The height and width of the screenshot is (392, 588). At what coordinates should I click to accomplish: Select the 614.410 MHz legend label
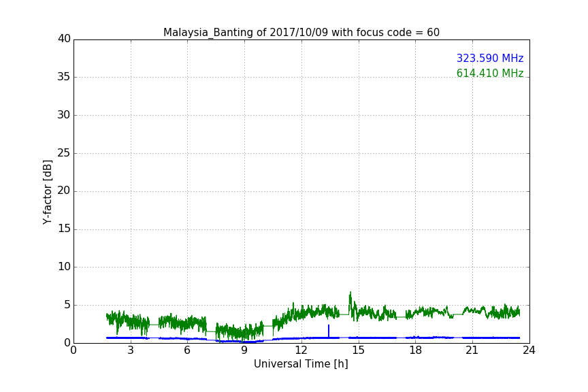pos(490,73)
